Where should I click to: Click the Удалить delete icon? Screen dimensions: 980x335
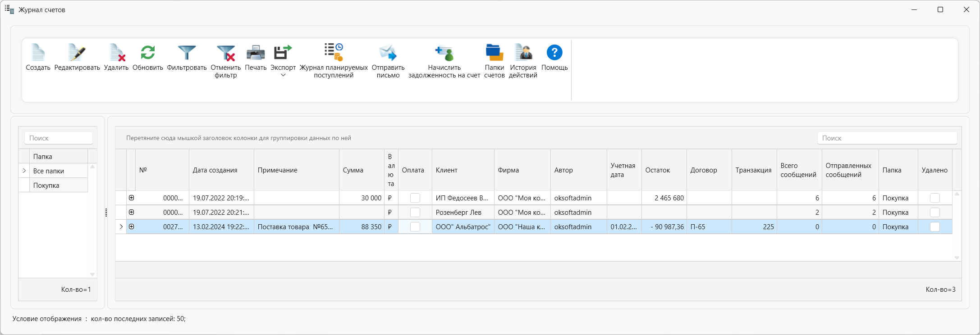tap(116, 53)
